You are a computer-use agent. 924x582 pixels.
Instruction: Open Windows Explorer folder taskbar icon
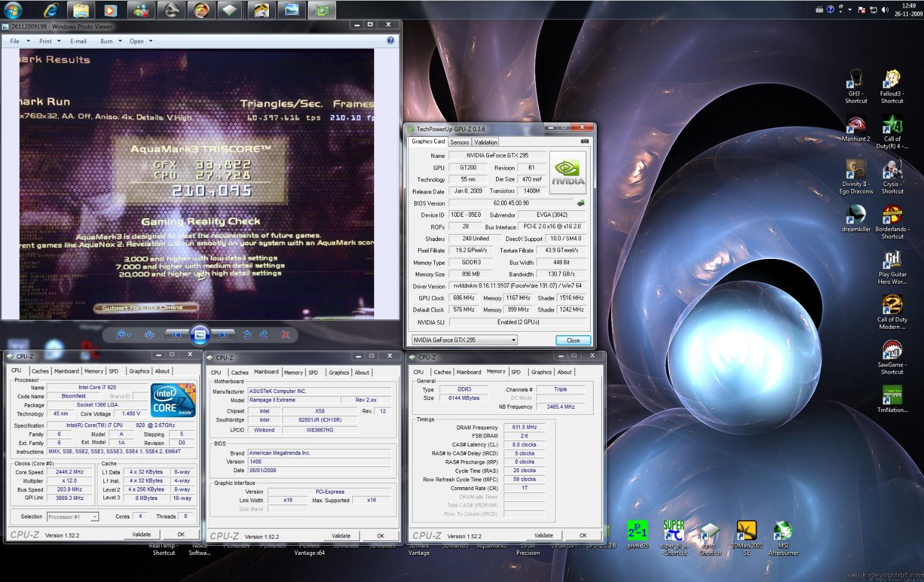81,10
